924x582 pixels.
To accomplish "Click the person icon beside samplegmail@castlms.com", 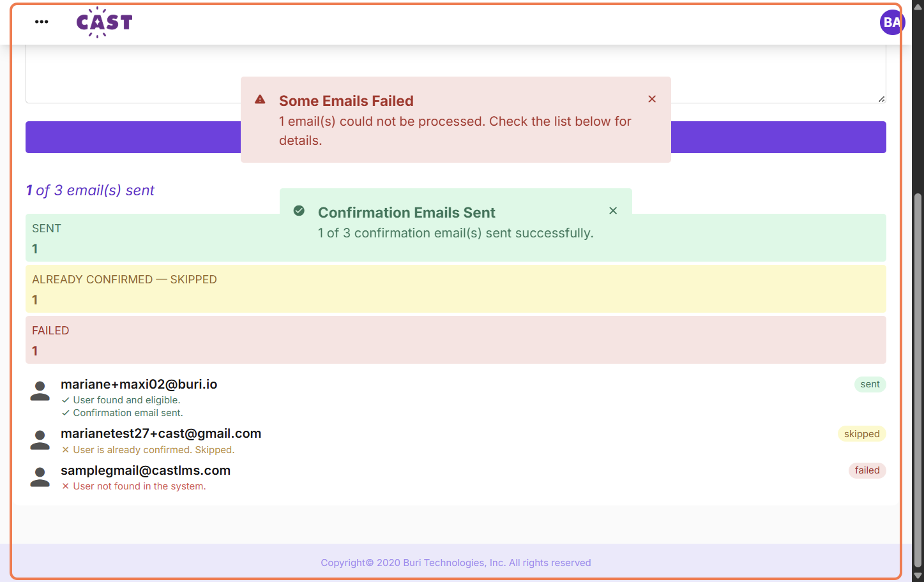I will (x=40, y=477).
